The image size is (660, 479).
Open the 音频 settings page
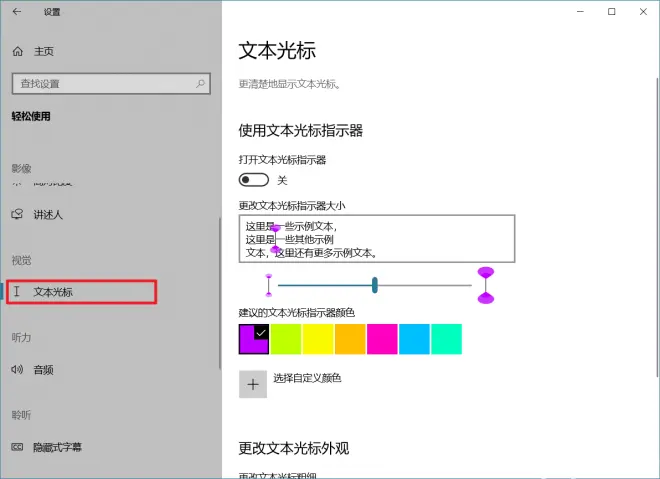(x=43, y=370)
